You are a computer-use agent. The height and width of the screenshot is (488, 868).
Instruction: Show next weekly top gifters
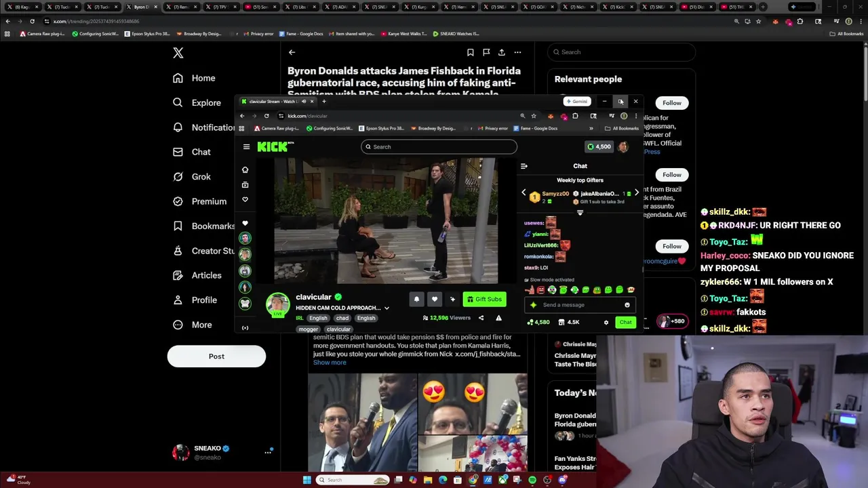click(636, 192)
